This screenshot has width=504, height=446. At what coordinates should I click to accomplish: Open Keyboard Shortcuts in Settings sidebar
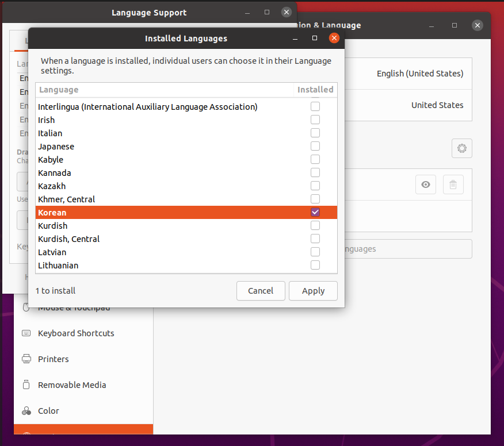click(x=83, y=333)
